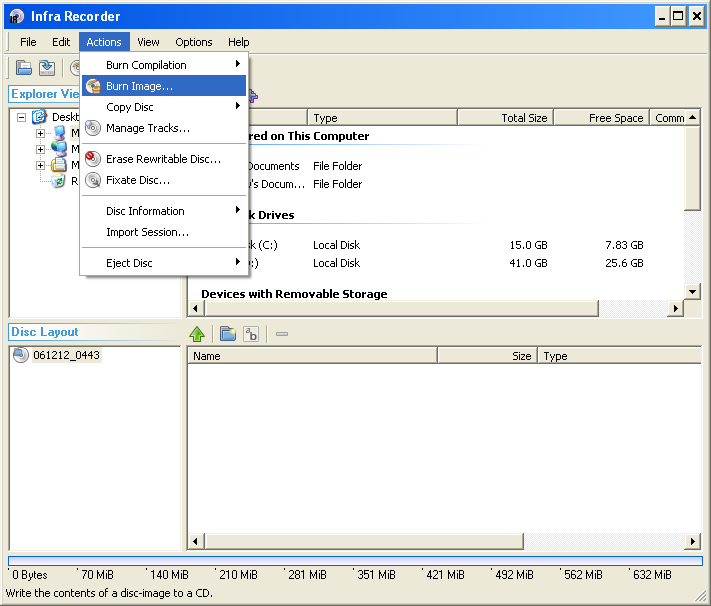Open the File menu
This screenshot has height=606, width=711.
tap(28, 42)
